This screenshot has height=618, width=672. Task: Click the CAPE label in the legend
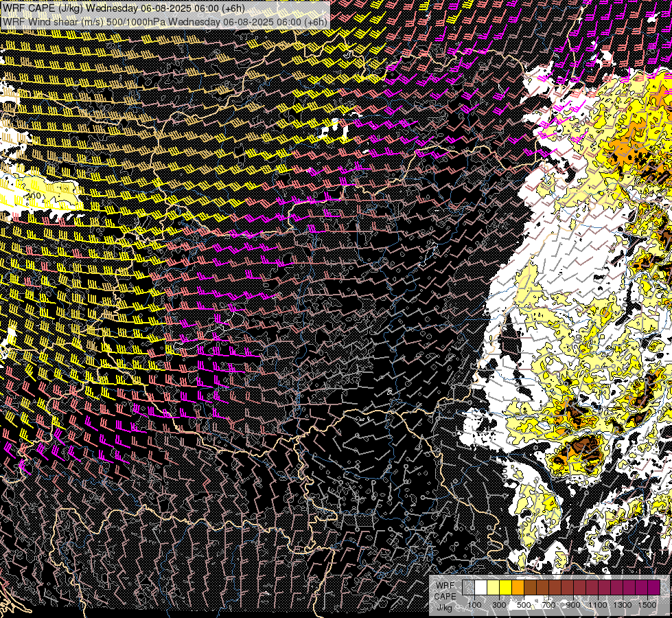tap(445, 597)
